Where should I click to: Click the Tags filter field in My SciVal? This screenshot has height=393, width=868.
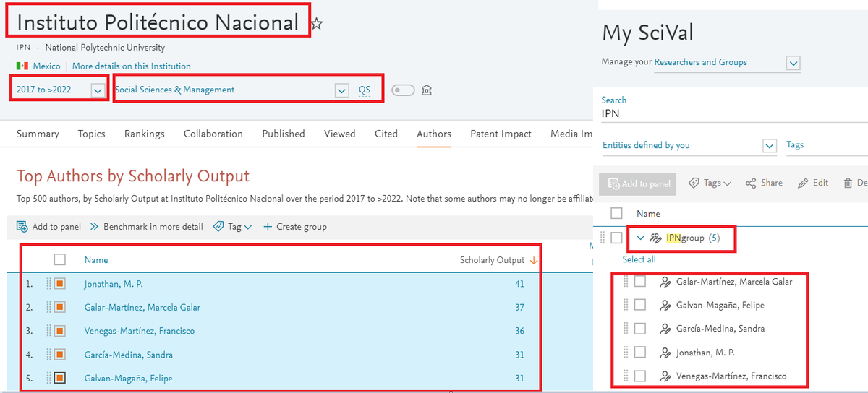[x=827, y=145]
